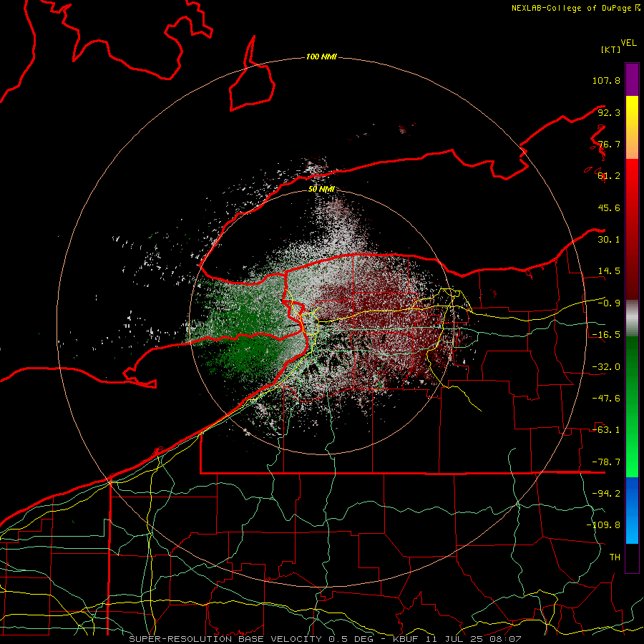This screenshot has height=644, width=644.
Task: Click the blue segment of the color bar
Action: [x=632, y=510]
